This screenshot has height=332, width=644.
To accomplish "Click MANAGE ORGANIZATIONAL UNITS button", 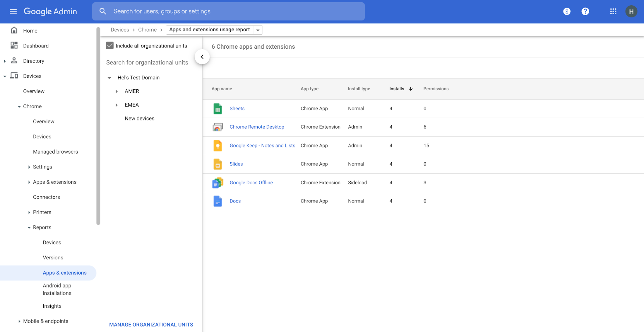I will pyautogui.click(x=151, y=325).
